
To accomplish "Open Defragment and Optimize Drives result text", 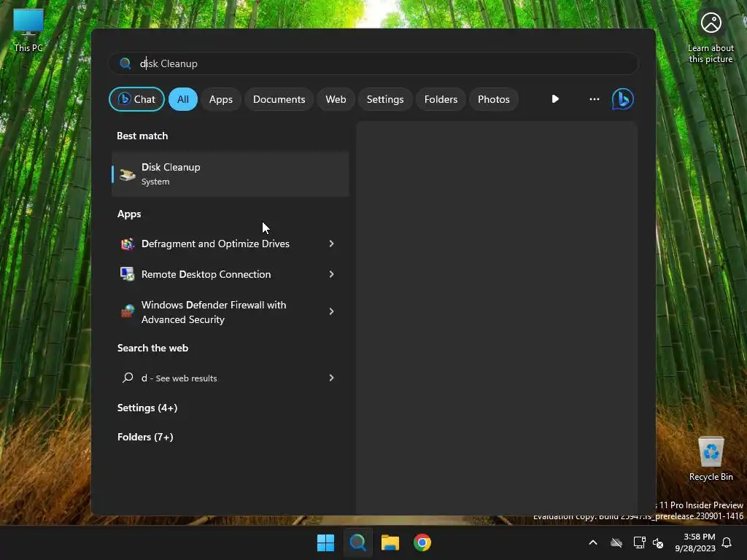I will (215, 244).
